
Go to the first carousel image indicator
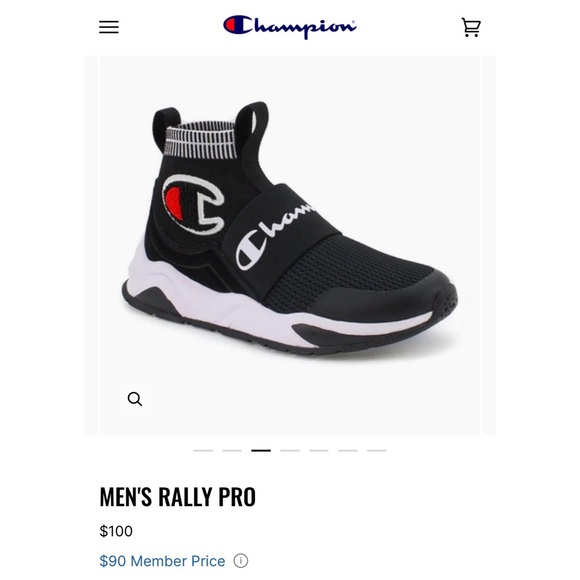pos(203,451)
